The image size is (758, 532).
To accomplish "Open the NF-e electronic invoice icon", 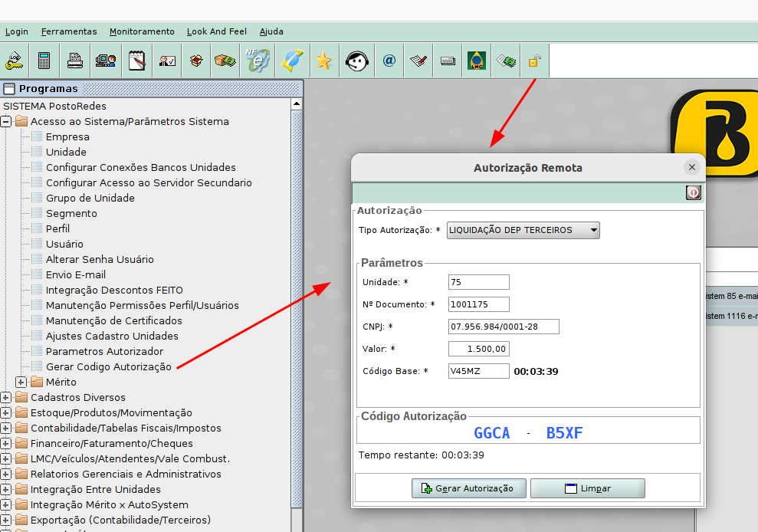I will tap(256, 61).
